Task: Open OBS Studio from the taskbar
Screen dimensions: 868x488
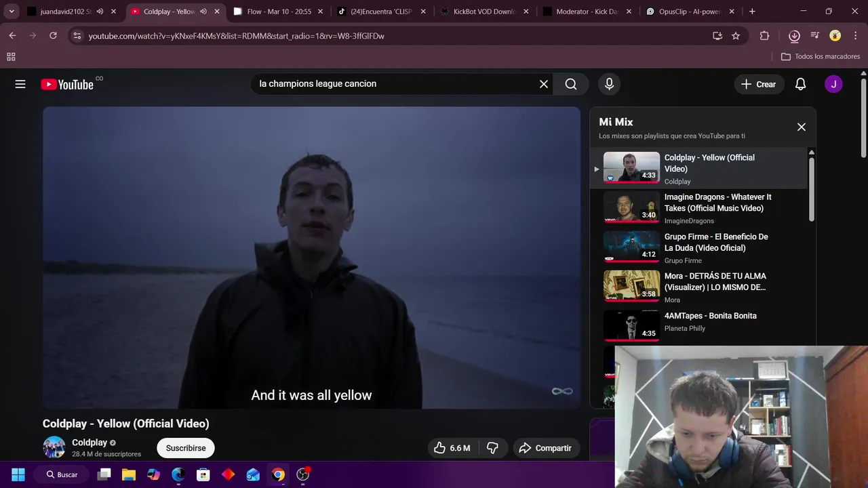Action: click(x=303, y=474)
